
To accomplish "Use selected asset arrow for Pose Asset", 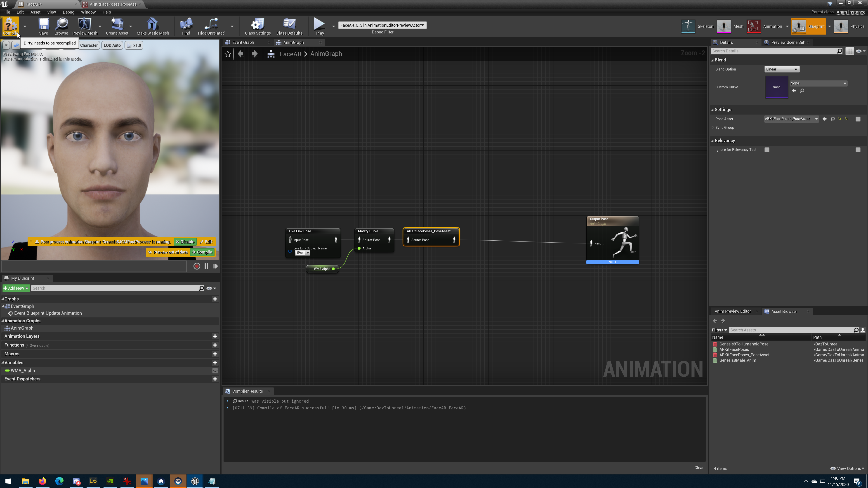I will (x=824, y=119).
